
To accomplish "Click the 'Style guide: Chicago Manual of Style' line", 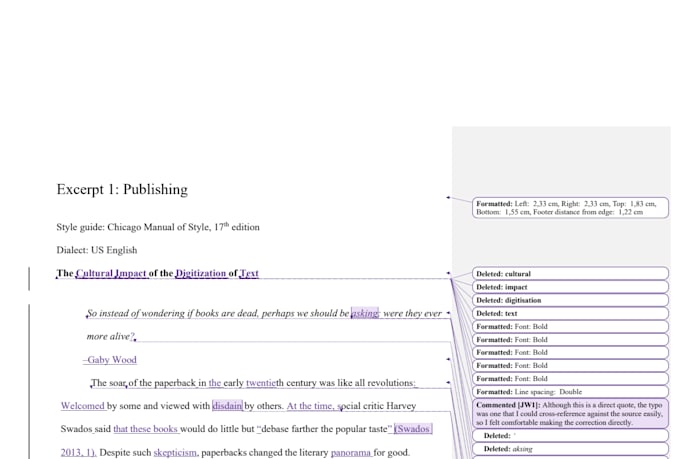I will (158, 227).
